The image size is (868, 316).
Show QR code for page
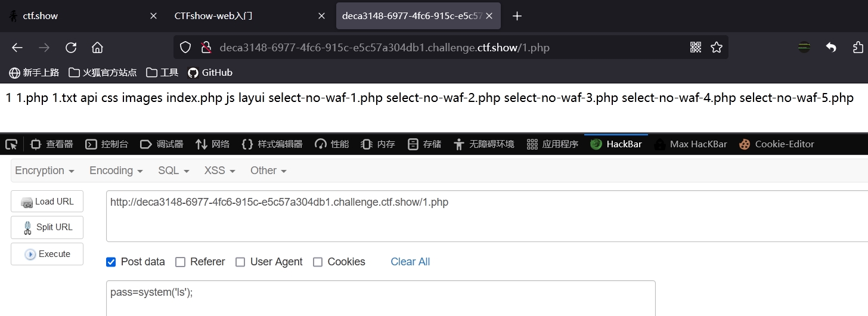click(x=696, y=47)
